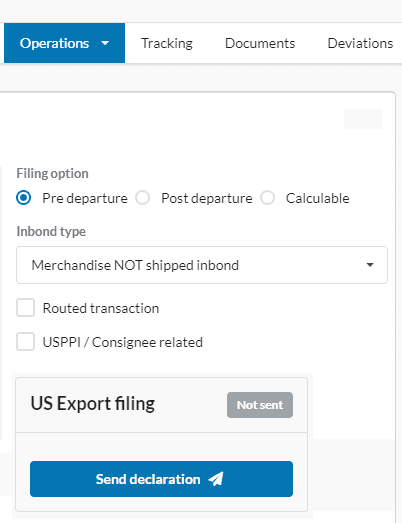Choose the Calculable filing option
Image resolution: width=402 pixels, height=523 pixels.
pyautogui.click(x=268, y=198)
